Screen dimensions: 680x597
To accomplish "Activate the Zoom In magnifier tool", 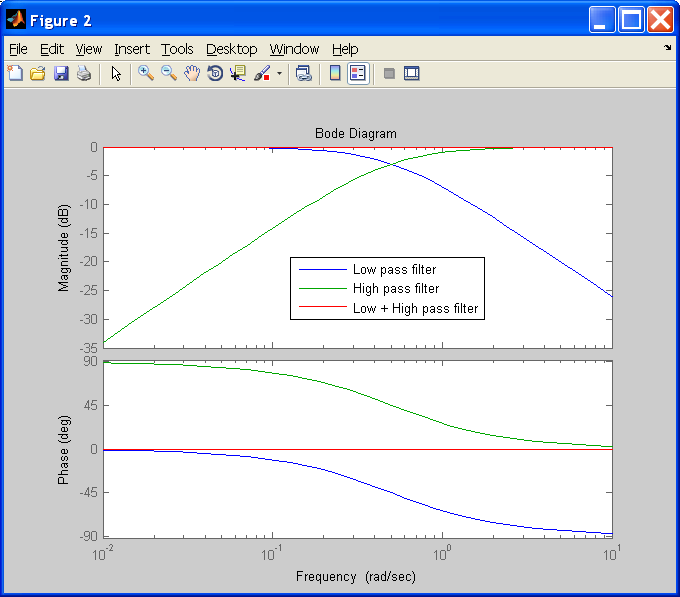I will point(146,73).
